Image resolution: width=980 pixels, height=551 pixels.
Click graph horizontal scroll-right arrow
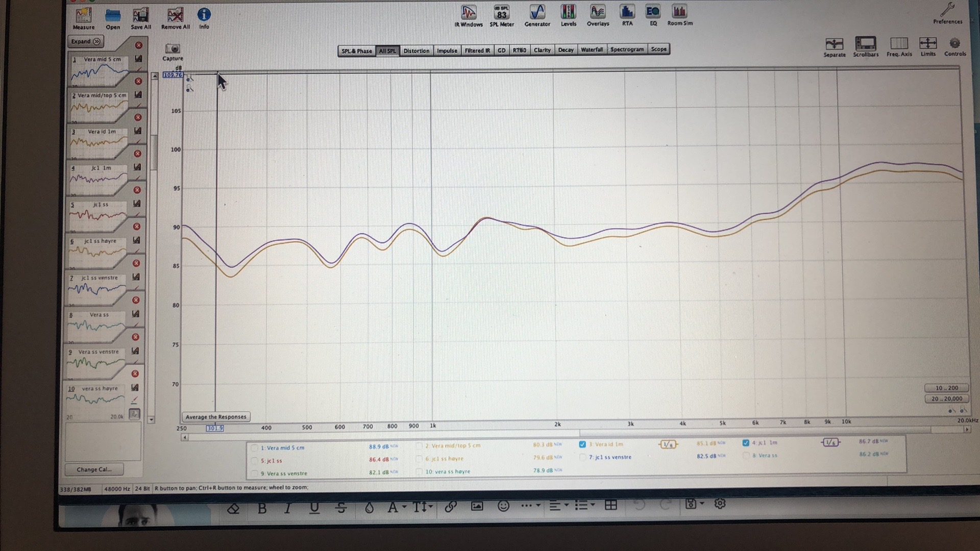967,430
